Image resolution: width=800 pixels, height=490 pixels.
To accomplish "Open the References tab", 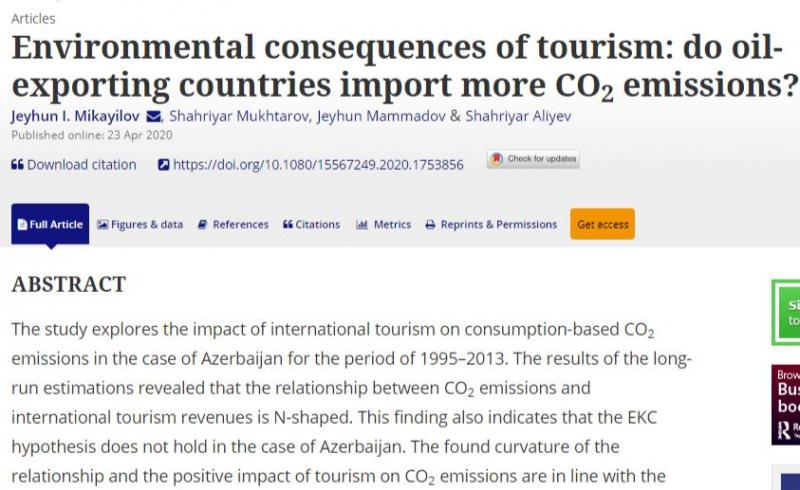I will [x=233, y=225].
